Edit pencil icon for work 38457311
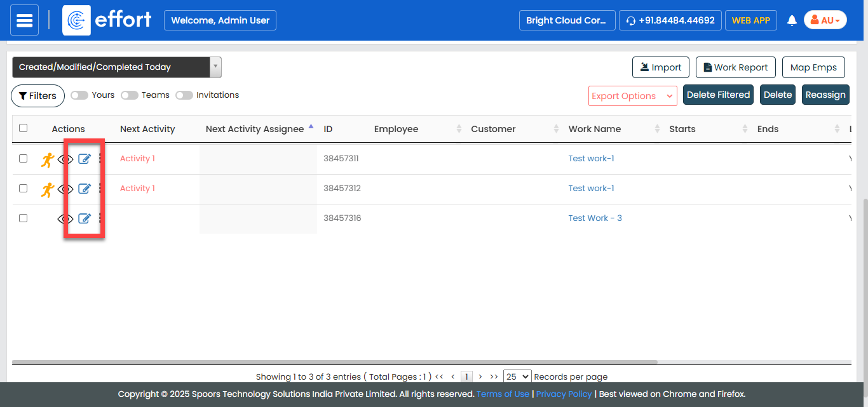The height and width of the screenshot is (407, 868). coord(85,159)
